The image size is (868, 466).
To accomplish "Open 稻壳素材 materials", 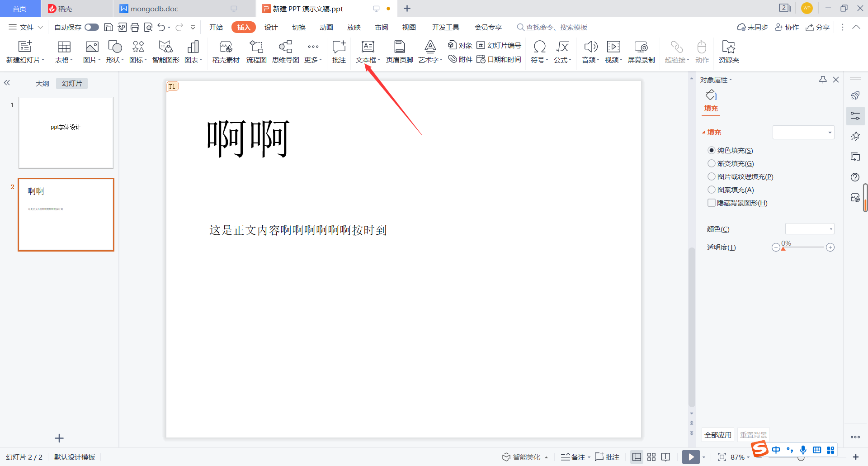I will tap(226, 52).
